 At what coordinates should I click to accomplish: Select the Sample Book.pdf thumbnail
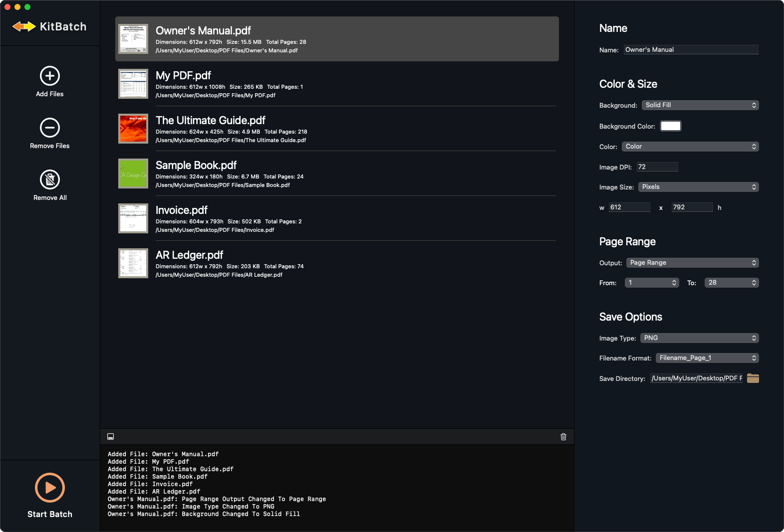click(x=133, y=174)
